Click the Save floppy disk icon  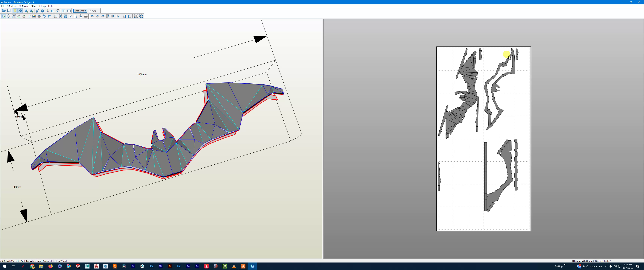(x=9, y=11)
